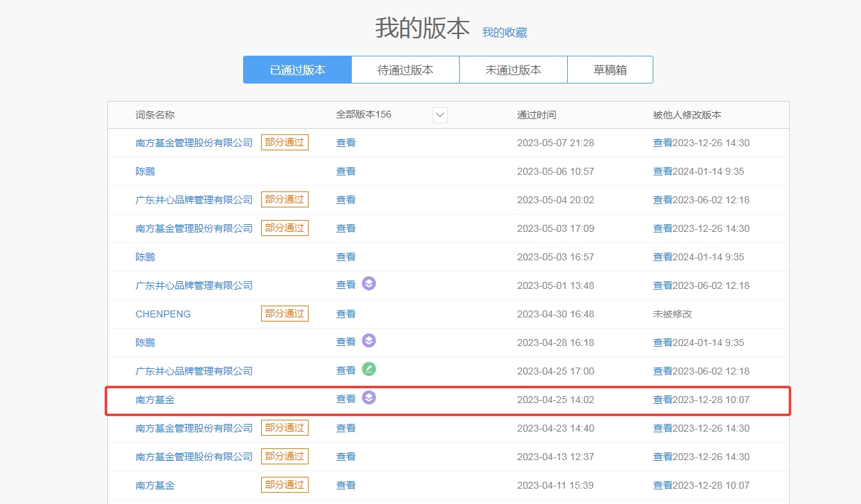Open 广东井心品牌管理有限公司 entry passed 2023-05-04

(x=194, y=200)
